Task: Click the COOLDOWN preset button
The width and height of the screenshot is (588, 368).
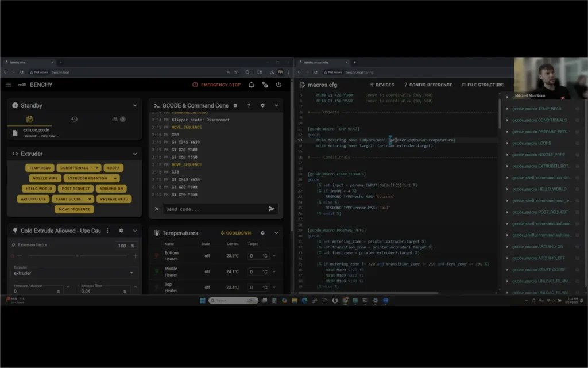Action: (235, 233)
